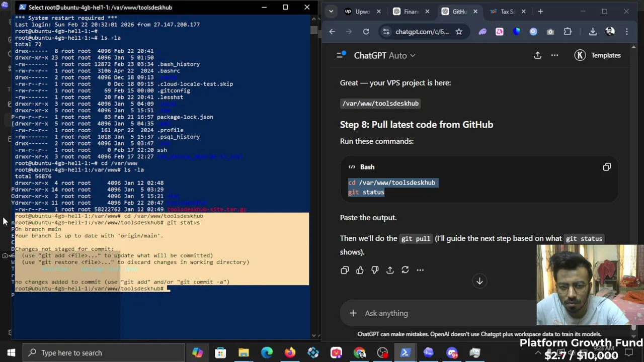
Task: Open the blue shield extension
Action: tap(516, 32)
